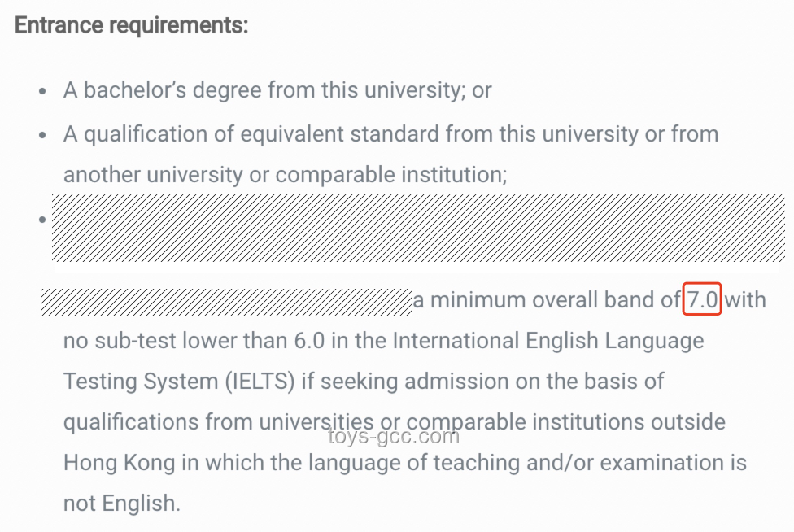Click the toys-gcc.com watermark text

point(394,436)
